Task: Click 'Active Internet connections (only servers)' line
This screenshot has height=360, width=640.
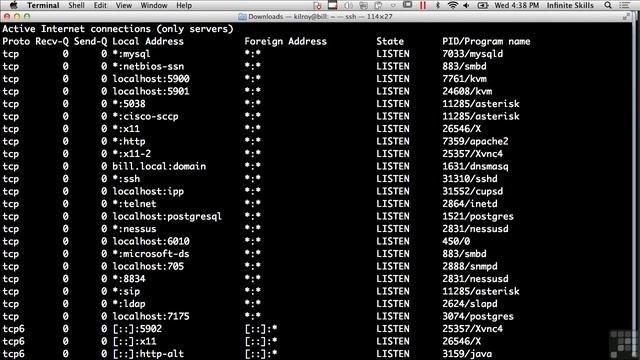Action: 118,29
